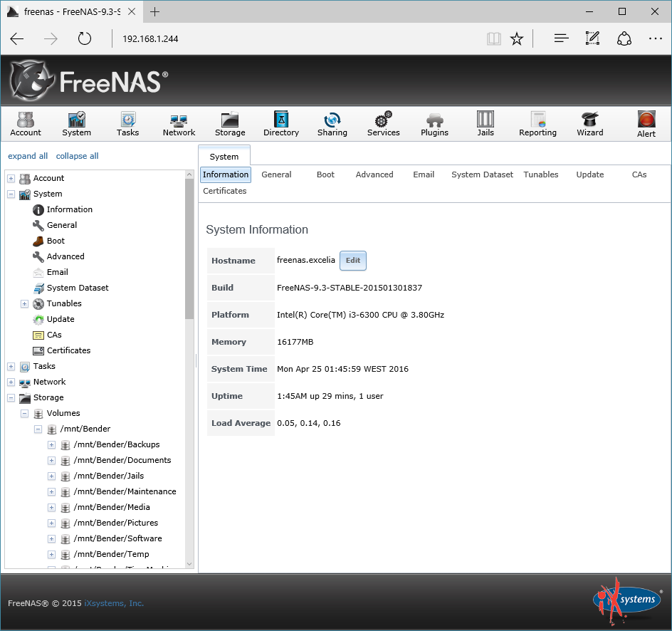Expand the /mnt/Bender/Backups node
Screen dimensions: 672x631
click(51, 445)
